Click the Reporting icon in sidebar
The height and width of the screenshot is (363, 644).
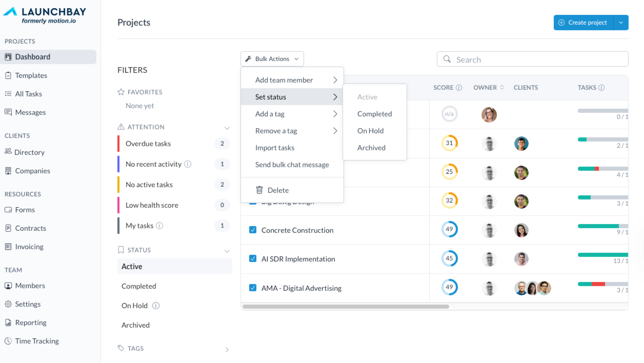point(8,322)
